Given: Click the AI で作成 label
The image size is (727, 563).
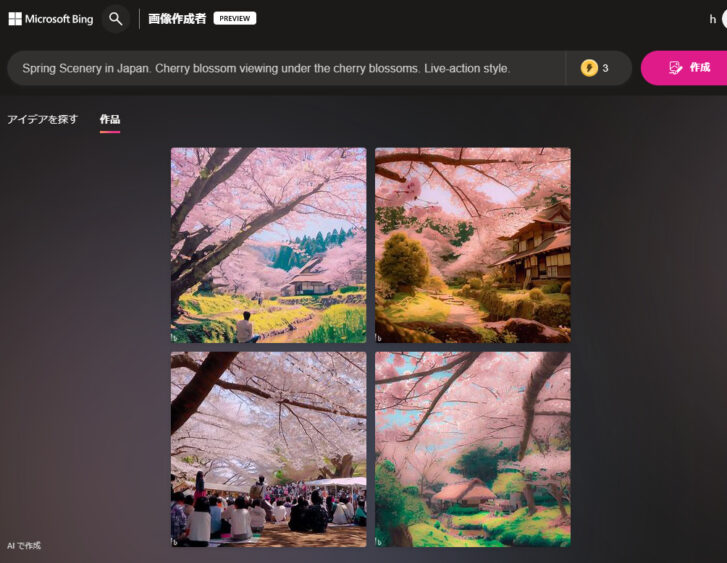Looking at the screenshot, I should 24,546.
